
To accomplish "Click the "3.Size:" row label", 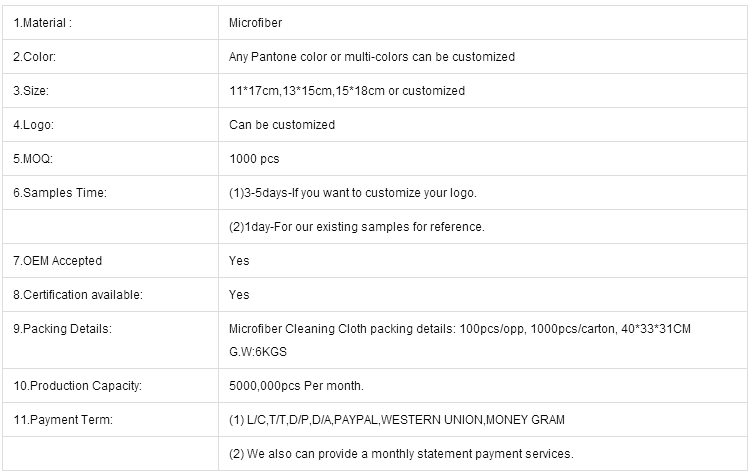I will tap(32, 91).
